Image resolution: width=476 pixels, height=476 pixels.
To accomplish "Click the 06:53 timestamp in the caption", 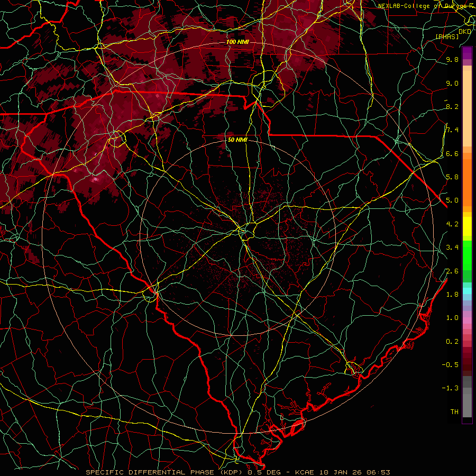I will [379, 472].
